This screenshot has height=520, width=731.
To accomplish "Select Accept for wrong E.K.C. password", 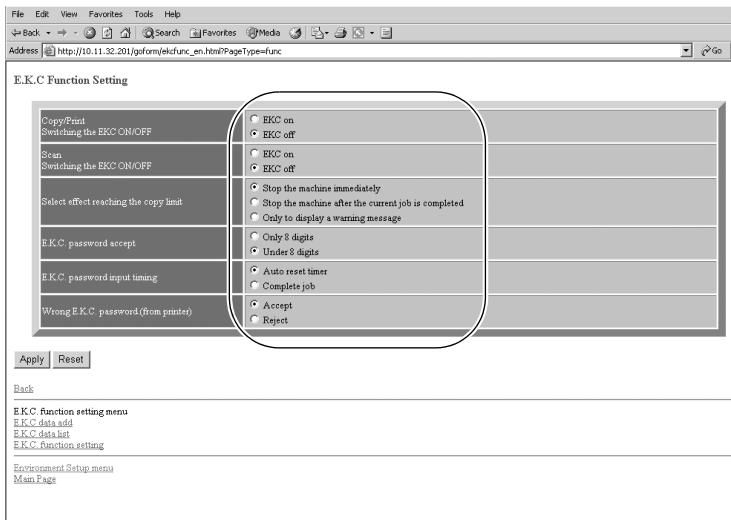I will click(254, 305).
